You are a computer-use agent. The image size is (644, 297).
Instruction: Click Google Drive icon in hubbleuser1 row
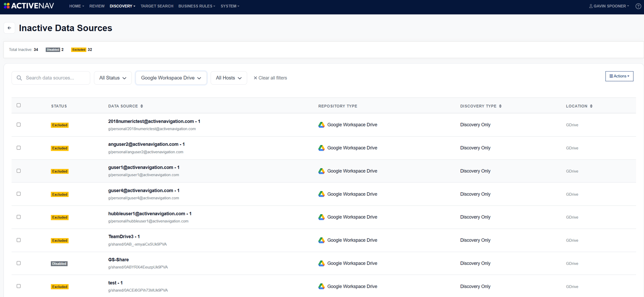[x=321, y=217]
